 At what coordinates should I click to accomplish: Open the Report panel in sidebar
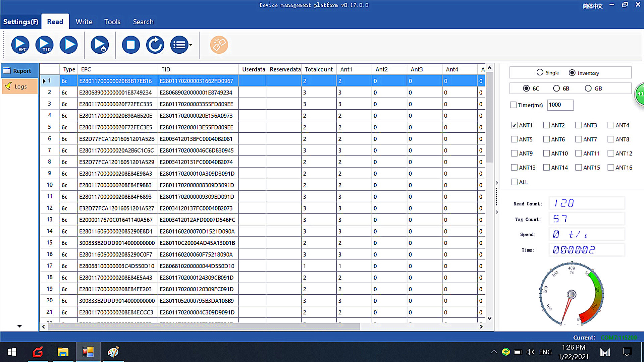(19, 71)
